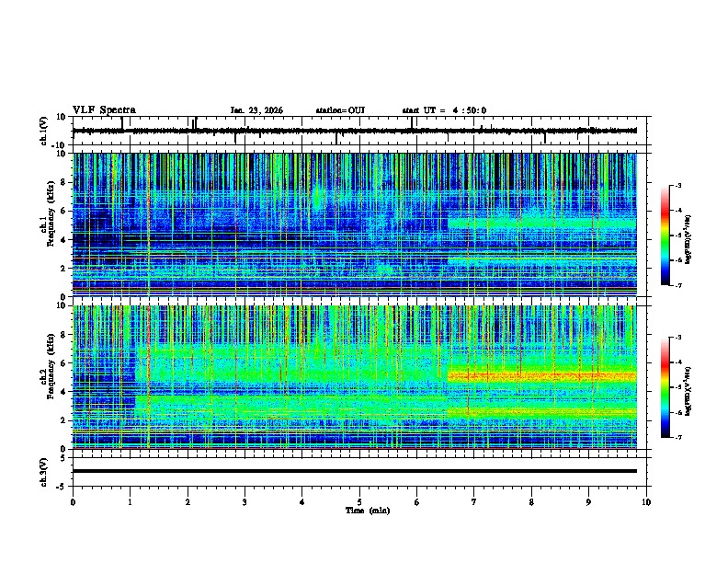This screenshot has height=563, width=728.
Task: Click the "ch.3(V)" axis label
Action: click(x=44, y=472)
